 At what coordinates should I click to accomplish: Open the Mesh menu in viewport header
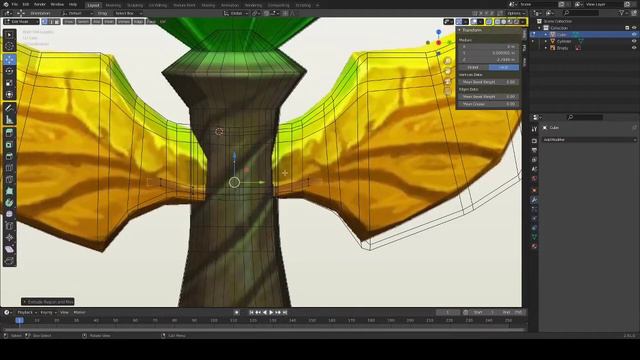(109, 21)
